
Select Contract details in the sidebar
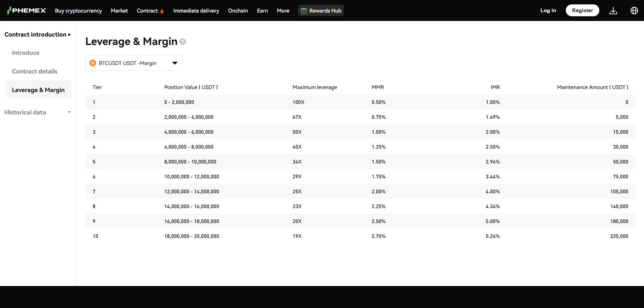pos(34,71)
